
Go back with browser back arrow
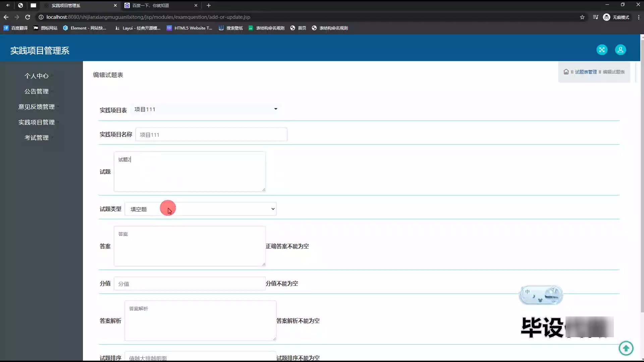[6, 17]
